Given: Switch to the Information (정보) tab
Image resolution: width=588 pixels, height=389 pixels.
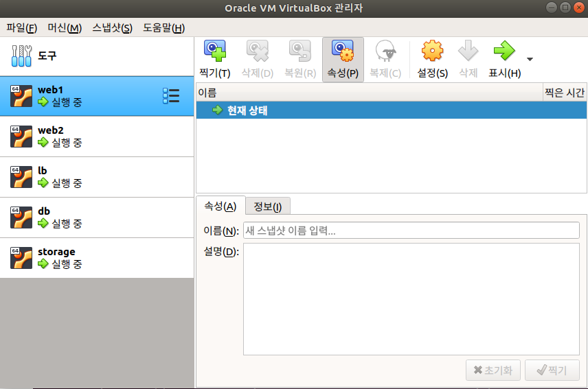Looking at the screenshot, I should tap(268, 207).
